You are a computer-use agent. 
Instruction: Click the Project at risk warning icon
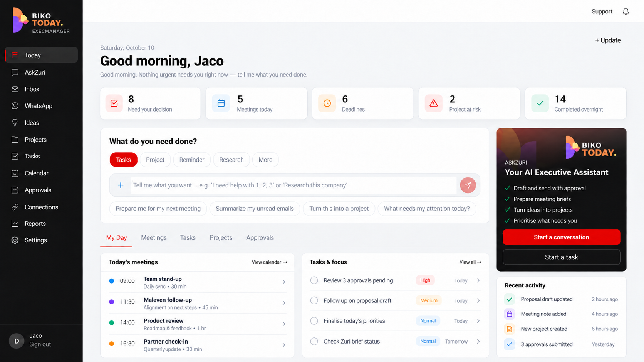point(434,103)
